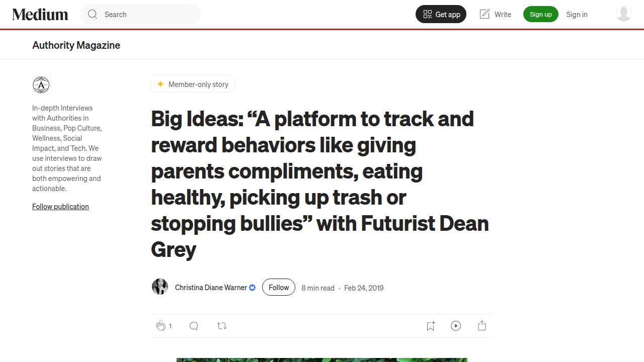Click the author's profile photo

tap(160, 287)
